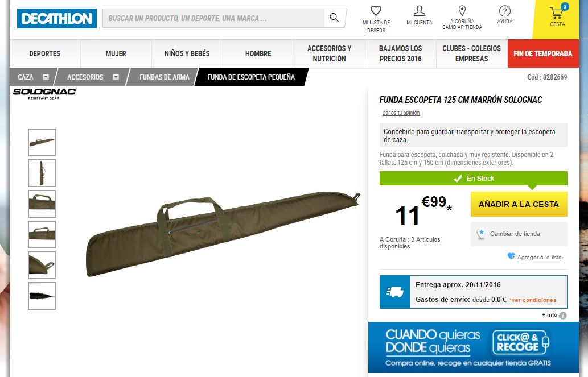
Task: Open the Fin de Temporada tab
Action: [x=543, y=53]
